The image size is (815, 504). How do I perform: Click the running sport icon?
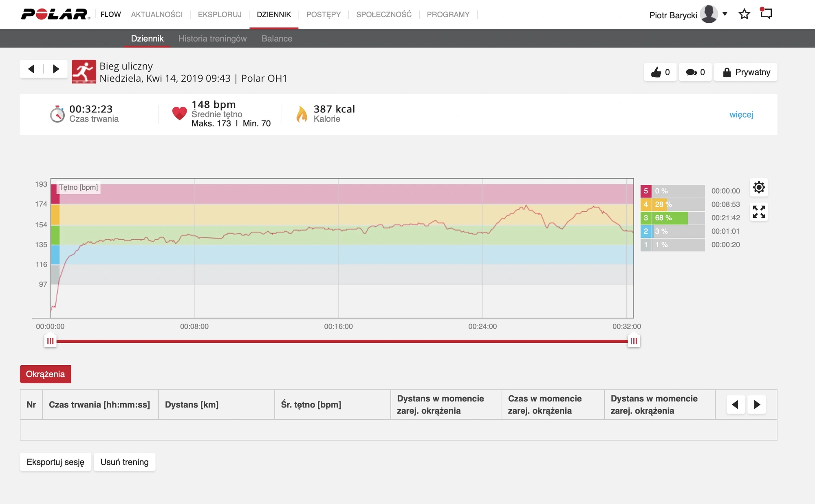84,72
